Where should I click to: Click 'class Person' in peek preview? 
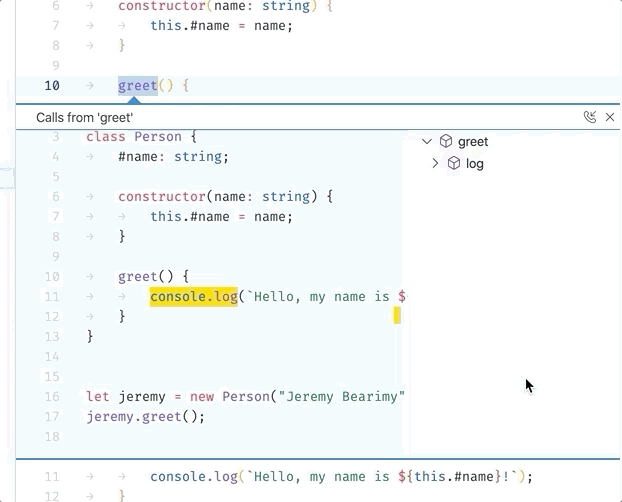(x=134, y=137)
